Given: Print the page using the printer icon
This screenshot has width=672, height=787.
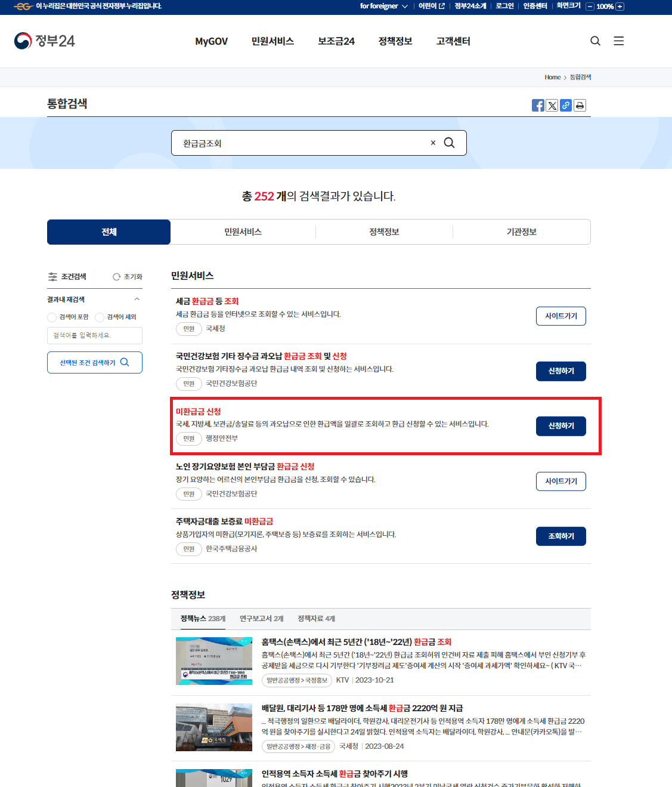Looking at the screenshot, I should [579, 105].
